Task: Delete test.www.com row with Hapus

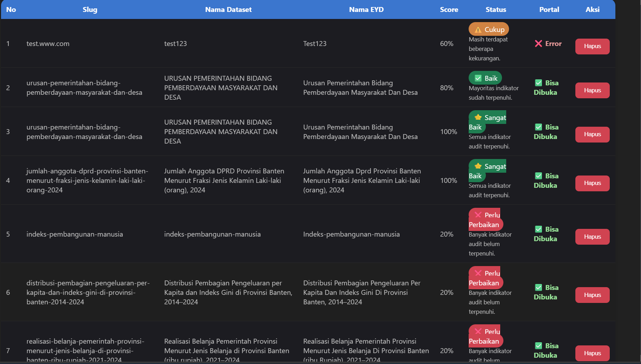Action: [592, 46]
